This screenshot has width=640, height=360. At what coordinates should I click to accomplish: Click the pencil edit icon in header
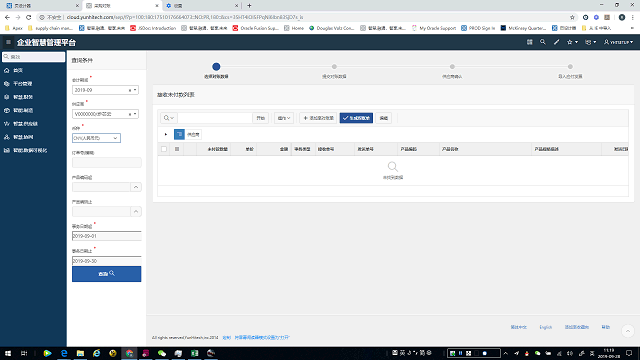point(556,42)
